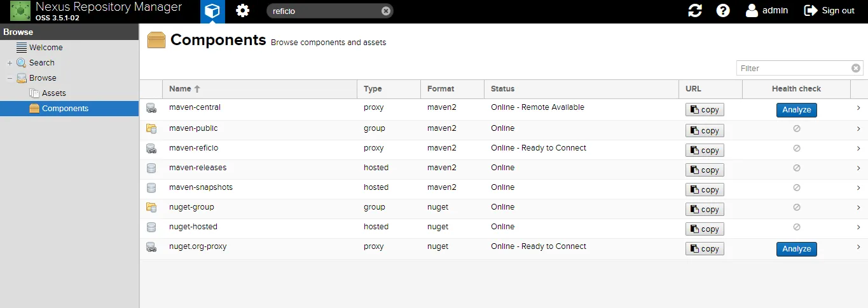Click the Sign out button
Screen dimensions: 868x308
point(829,11)
